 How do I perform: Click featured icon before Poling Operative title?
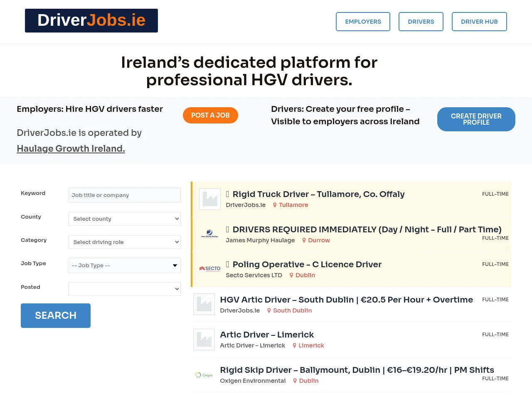pos(227,264)
